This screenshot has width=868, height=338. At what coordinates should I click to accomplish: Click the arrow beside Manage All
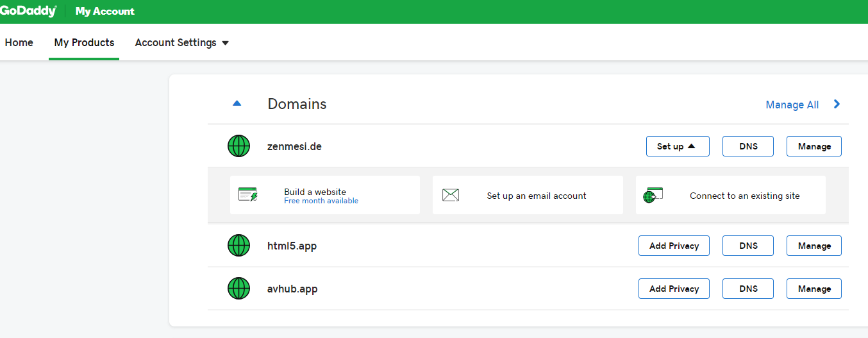(837, 105)
